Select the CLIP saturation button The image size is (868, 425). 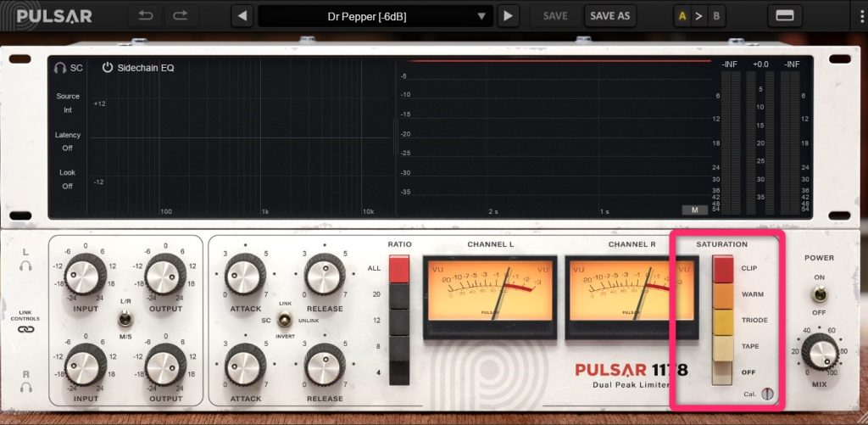(x=723, y=268)
